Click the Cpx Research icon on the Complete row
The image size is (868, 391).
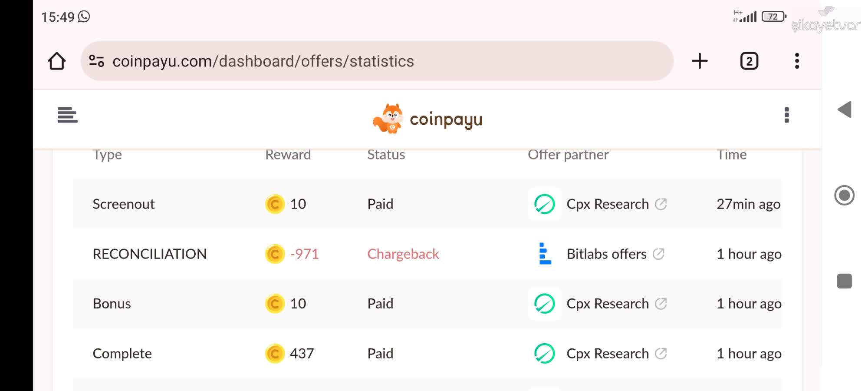544,353
